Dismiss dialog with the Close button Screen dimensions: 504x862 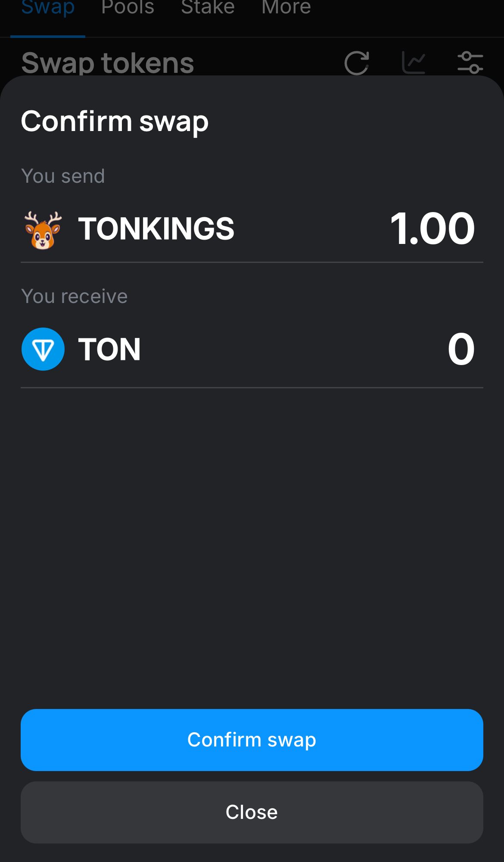click(252, 812)
